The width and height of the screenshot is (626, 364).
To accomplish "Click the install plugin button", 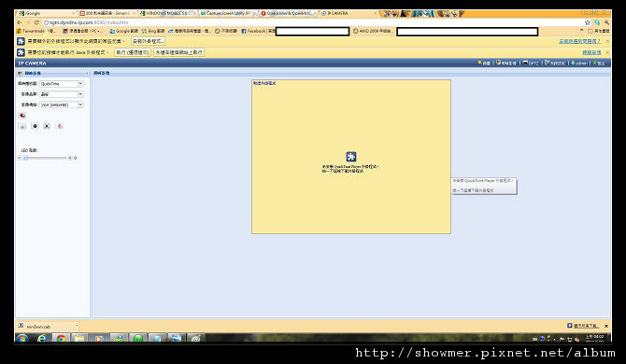I will 148,41.
